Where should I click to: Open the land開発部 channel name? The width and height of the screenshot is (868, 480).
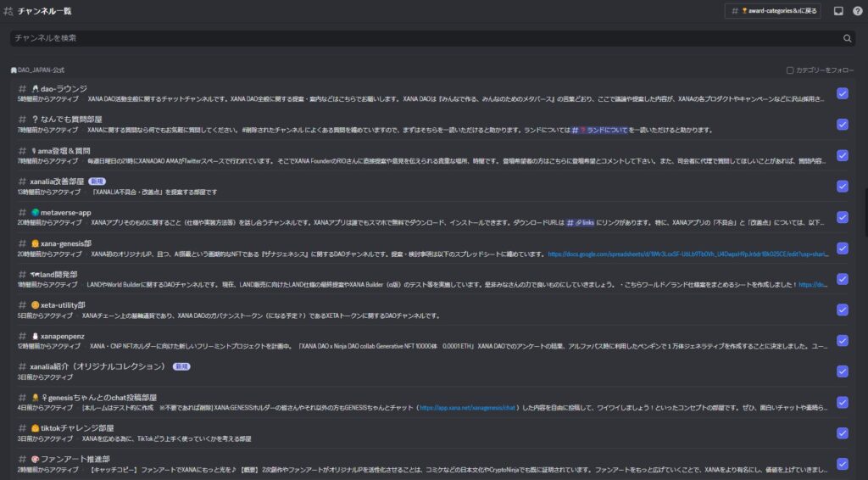pos(58,274)
